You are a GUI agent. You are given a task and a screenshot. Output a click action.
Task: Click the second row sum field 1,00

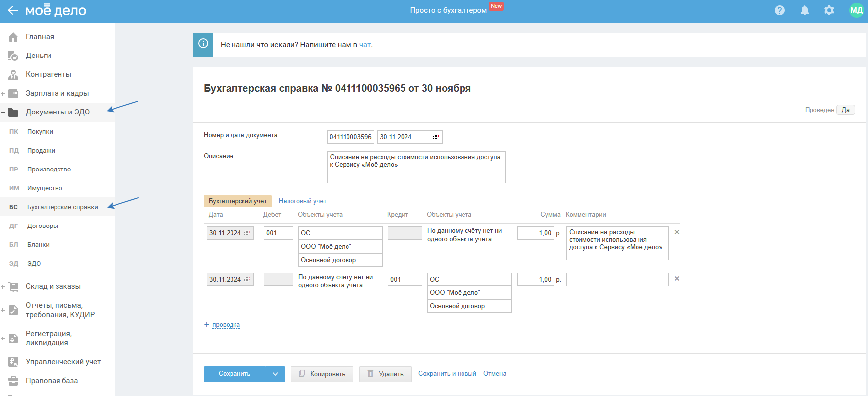pyautogui.click(x=535, y=279)
